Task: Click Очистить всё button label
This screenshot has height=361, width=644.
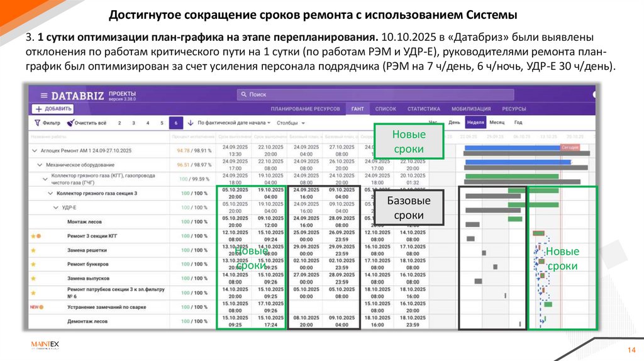Action: pos(91,123)
